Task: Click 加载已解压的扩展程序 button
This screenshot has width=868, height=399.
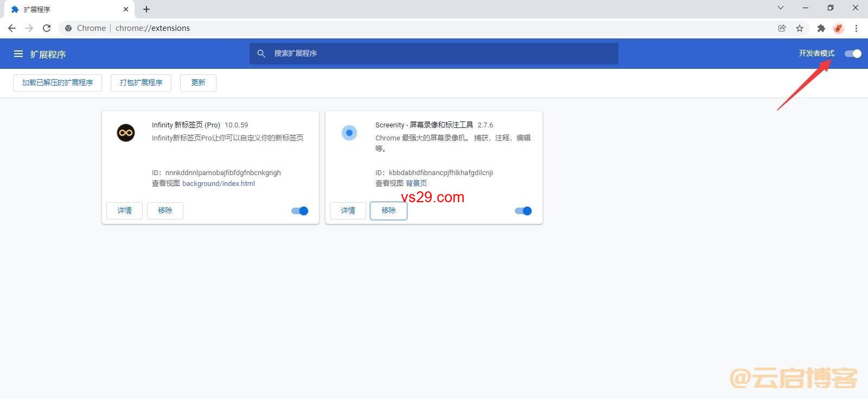Action: [x=58, y=82]
